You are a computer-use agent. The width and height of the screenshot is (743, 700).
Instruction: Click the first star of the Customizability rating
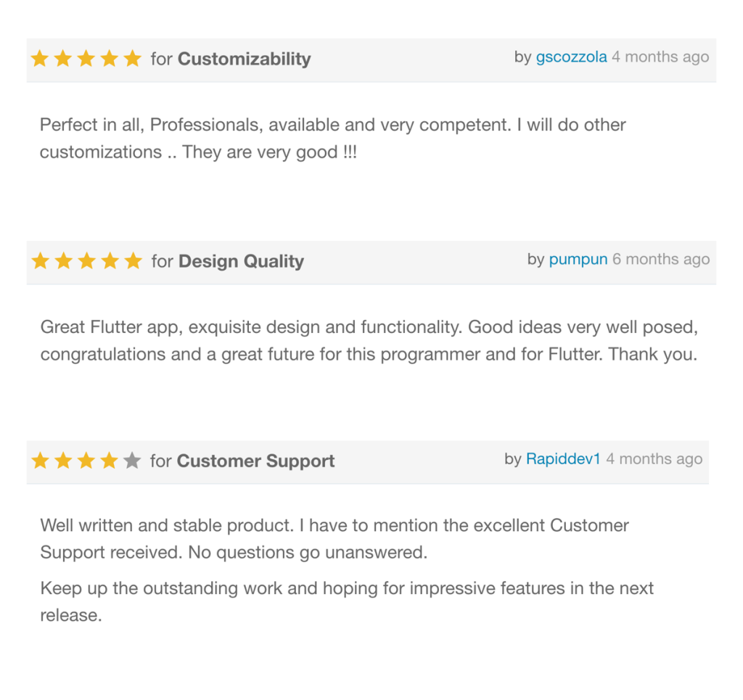[40, 59]
